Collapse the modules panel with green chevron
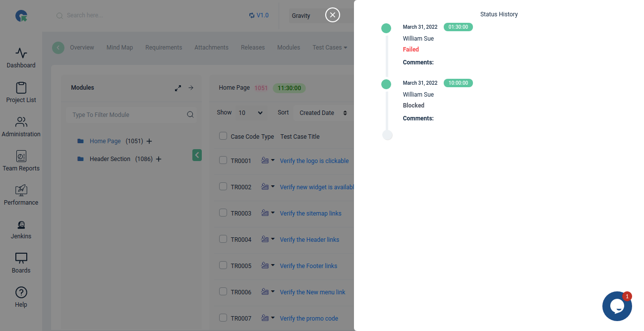Image resolution: width=644 pixels, height=331 pixels. (197, 155)
